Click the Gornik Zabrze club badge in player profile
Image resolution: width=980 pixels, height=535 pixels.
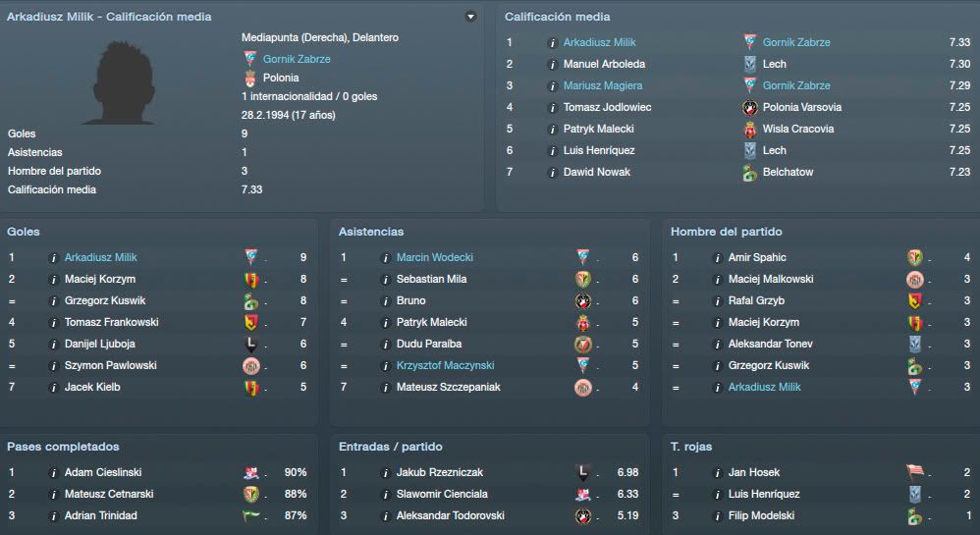tap(250, 59)
